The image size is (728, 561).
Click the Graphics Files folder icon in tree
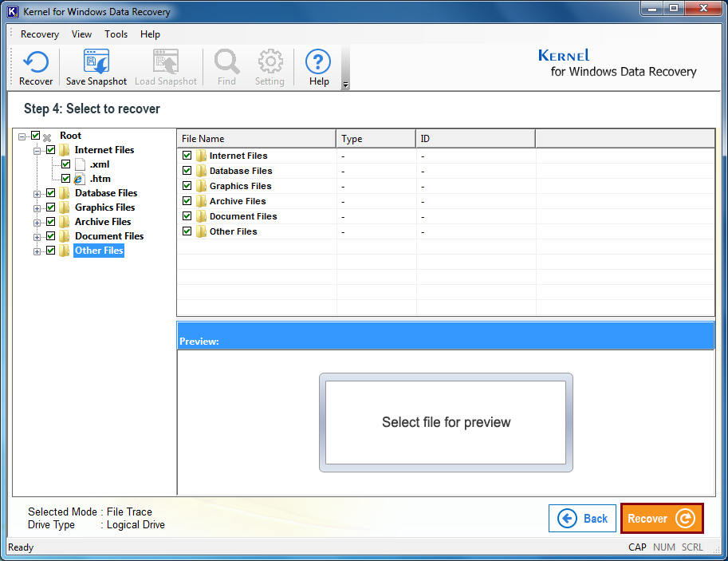(65, 207)
